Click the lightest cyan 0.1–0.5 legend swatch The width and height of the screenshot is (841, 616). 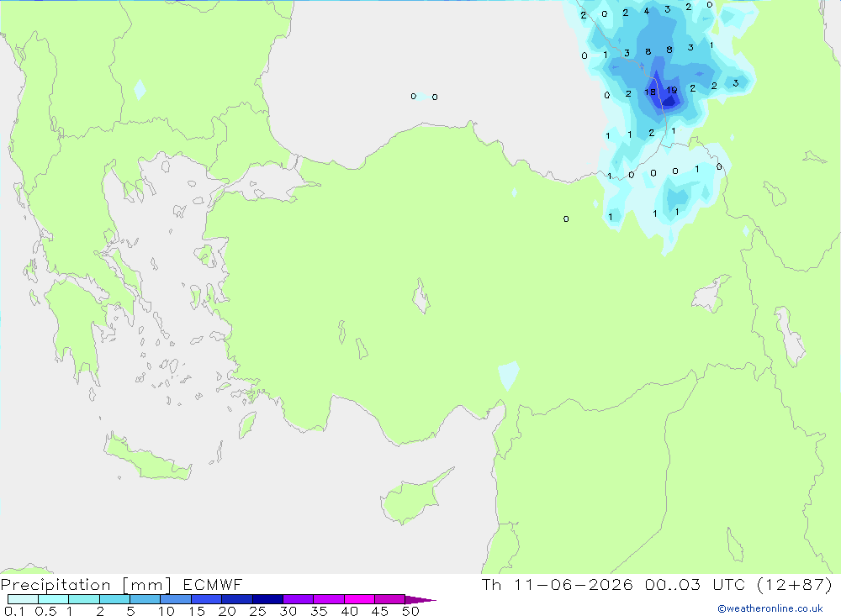[x=23, y=599]
